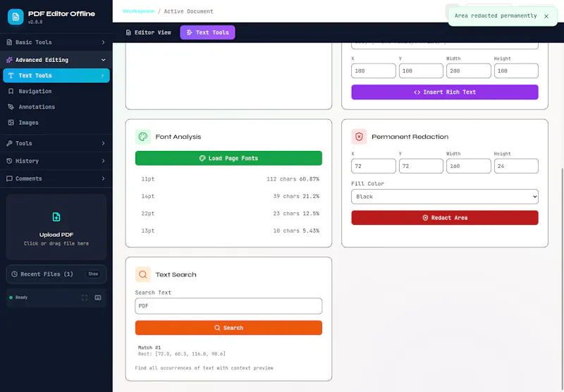Viewport: 564px width, 392px height.
Task: Open the Fill Color dropdown
Action: point(445,197)
